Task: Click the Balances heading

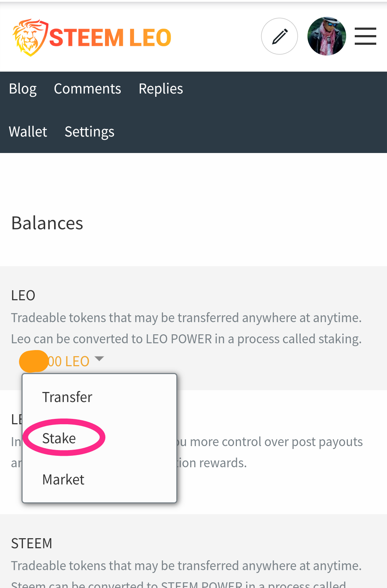Action: [47, 223]
